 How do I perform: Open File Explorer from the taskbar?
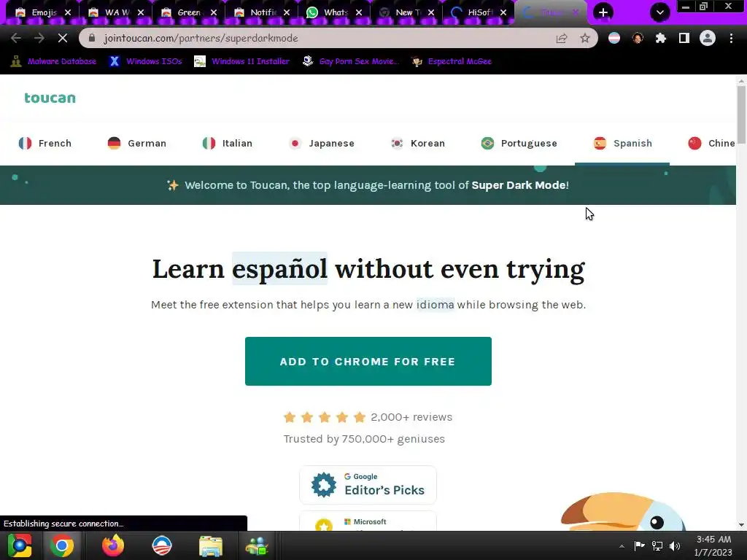tap(211, 545)
